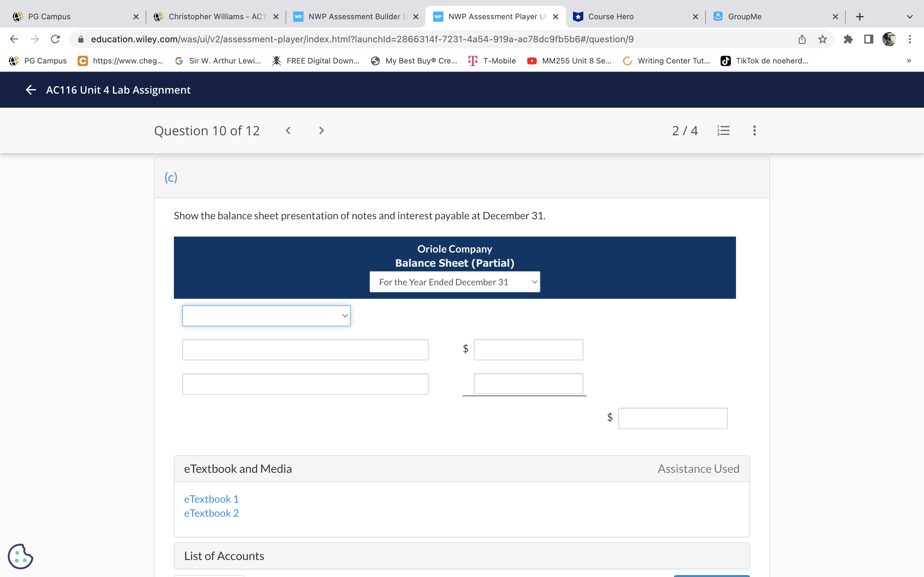Open the empty balance sheet section dropdown
The height and width of the screenshot is (577, 924).
point(266,316)
